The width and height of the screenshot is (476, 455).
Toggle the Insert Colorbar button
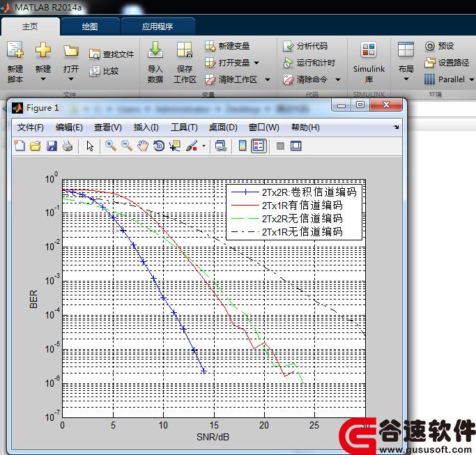243,146
